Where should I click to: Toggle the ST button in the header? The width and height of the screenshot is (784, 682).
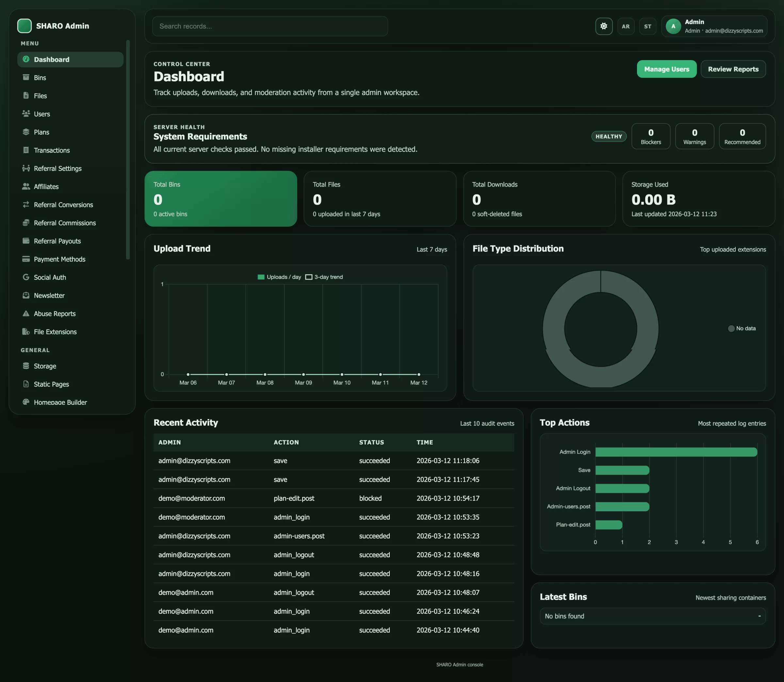pos(648,26)
